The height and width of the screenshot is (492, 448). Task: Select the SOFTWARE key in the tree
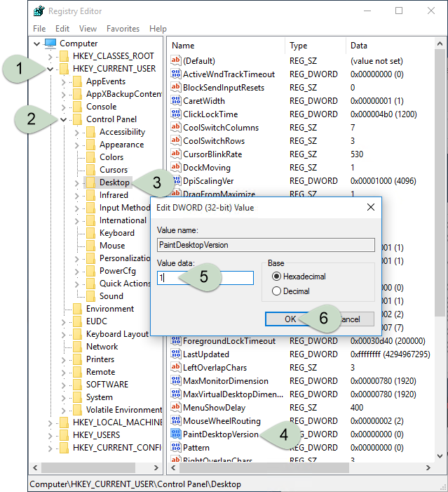pos(107,385)
